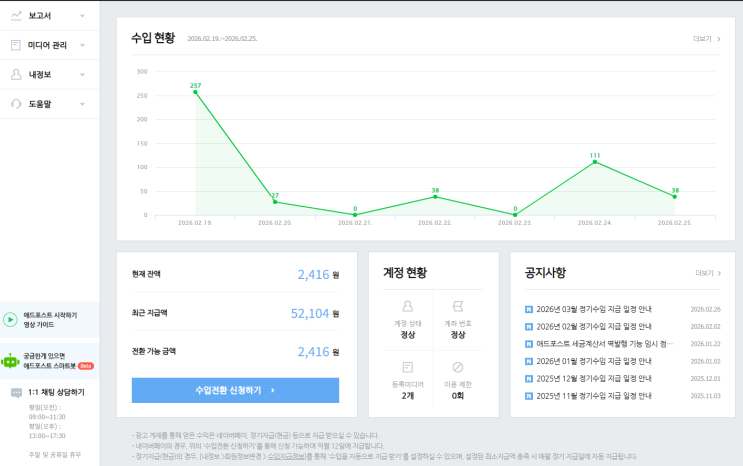Click notice date 2026.02.26
Screen dimensions: 743x466
[705, 310]
